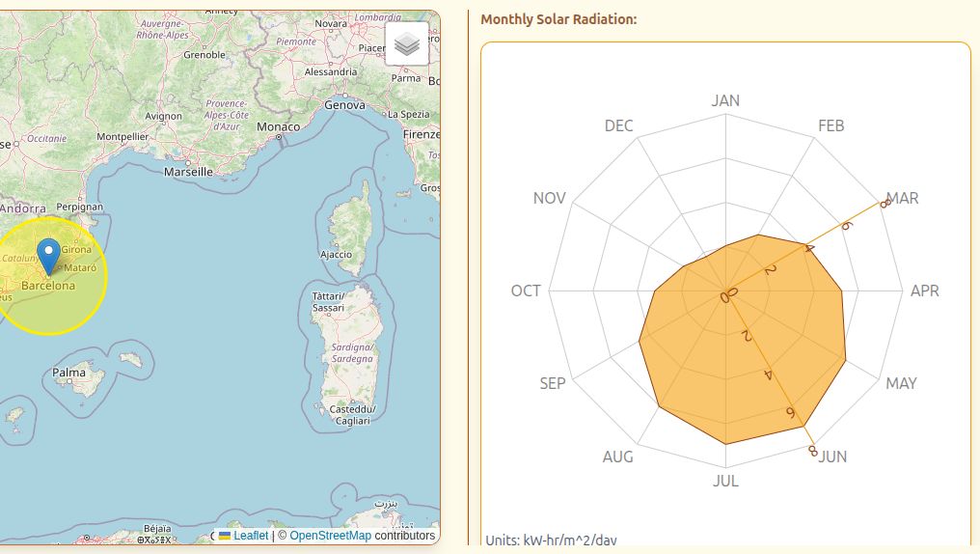
Task: Click the MAY label on radar chart
Action: 901,383
